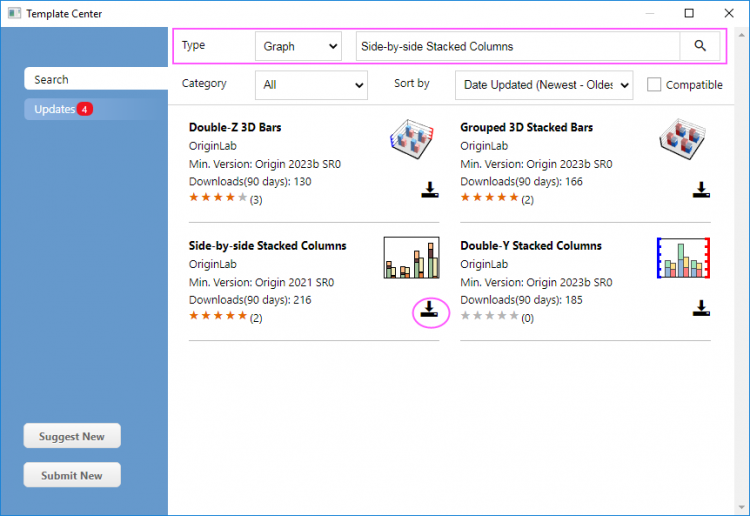The image size is (750, 516).
Task: Open the Category dropdown showing All
Action: coord(311,85)
